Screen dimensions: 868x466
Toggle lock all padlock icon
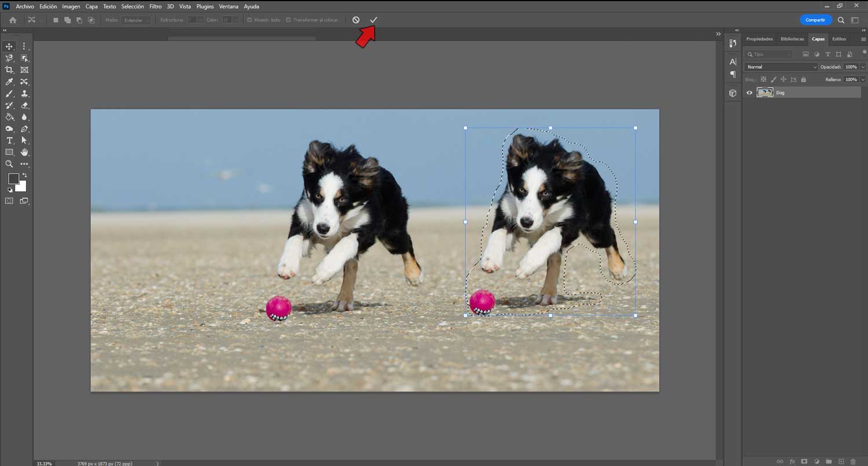[x=803, y=79]
